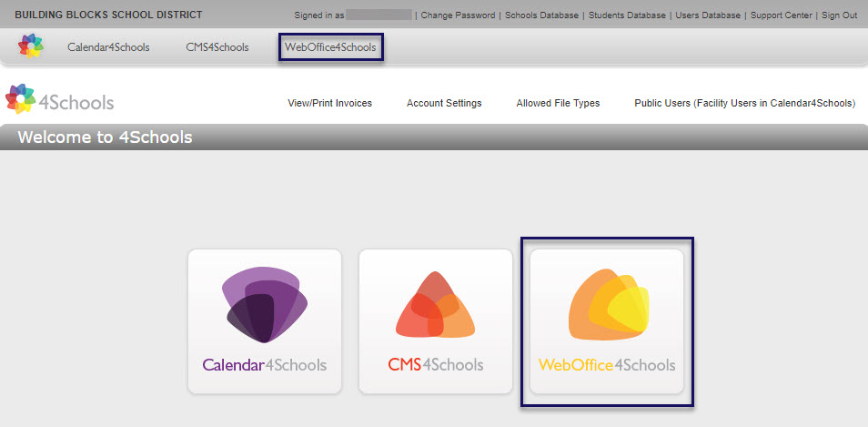Screen dimensions: 868x427
Task: Open the WebOffice4Schools yellow tile
Action: pyautogui.click(x=607, y=321)
